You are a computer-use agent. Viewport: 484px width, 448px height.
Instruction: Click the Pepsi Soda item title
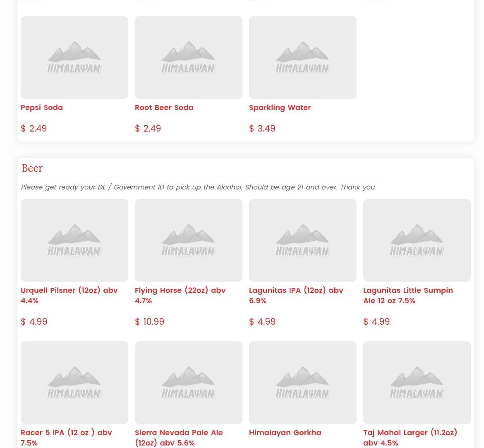42,108
